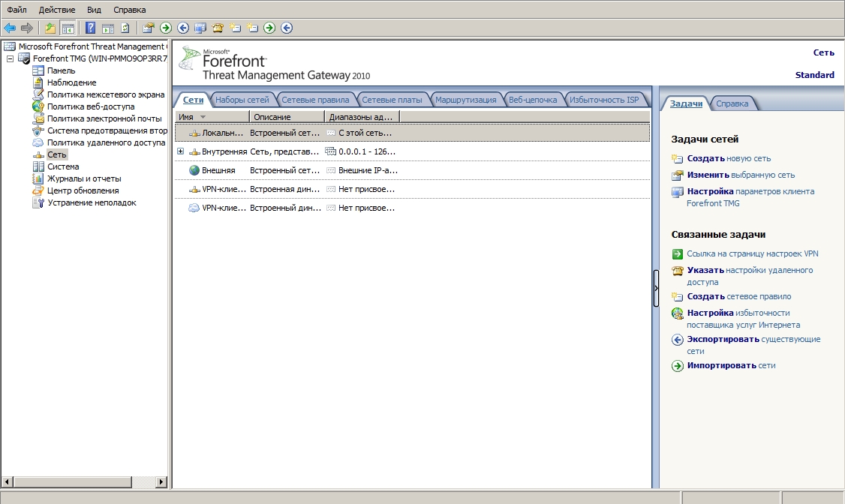
Task: Switch to the Справка tab
Action: (732, 103)
